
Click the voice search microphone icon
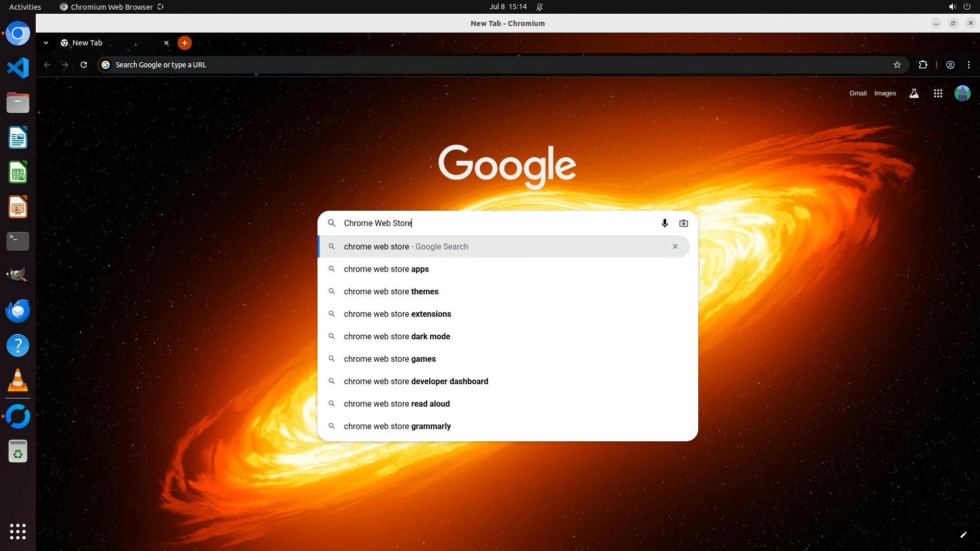tap(665, 223)
